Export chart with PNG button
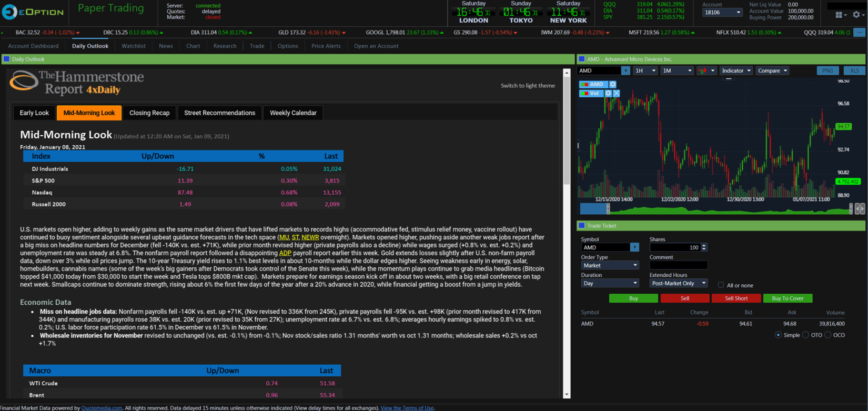Screen dimensions: 868x411 827,71
